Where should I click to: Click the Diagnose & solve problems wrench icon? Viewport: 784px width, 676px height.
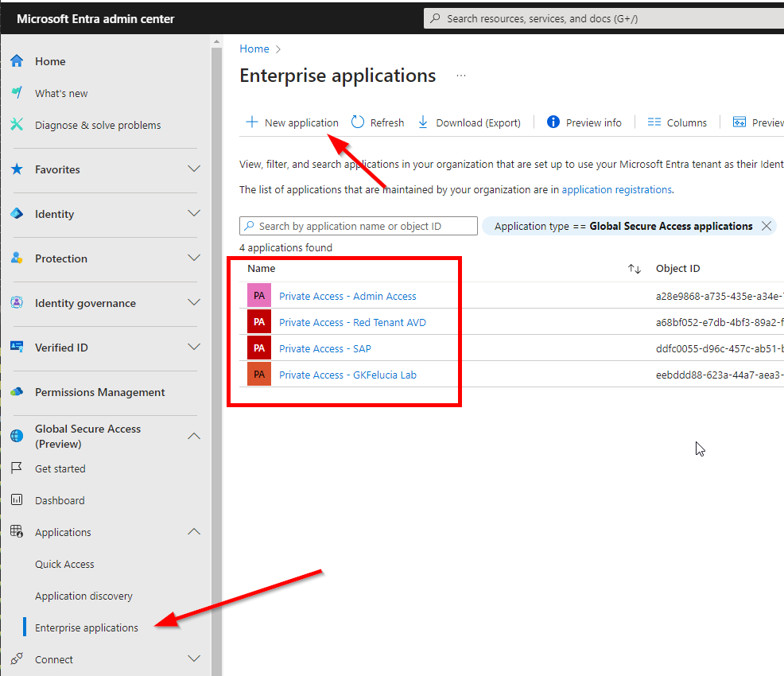17,125
